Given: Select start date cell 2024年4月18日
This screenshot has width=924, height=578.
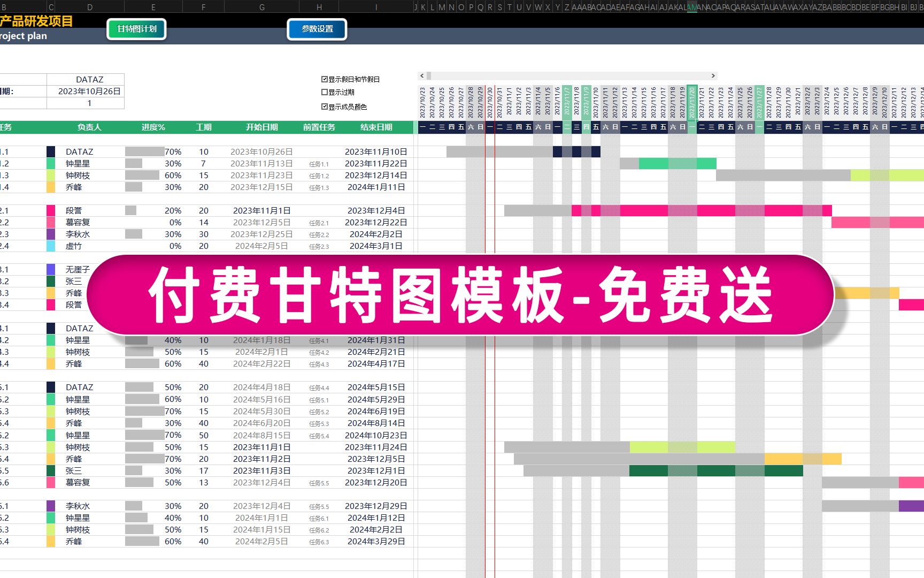Looking at the screenshot, I should [x=262, y=387].
